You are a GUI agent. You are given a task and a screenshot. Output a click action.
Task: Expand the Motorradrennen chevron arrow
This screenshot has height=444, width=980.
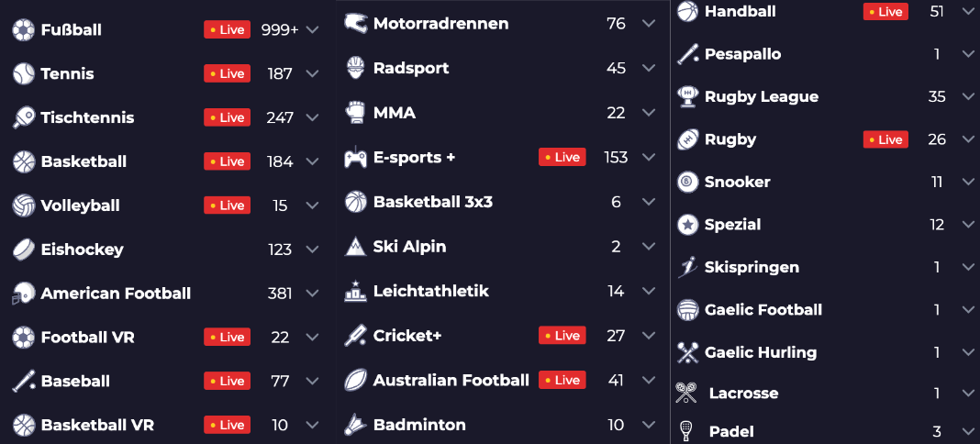coord(649,24)
